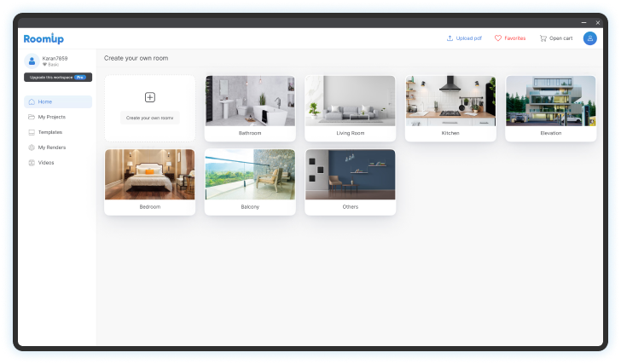Image resolution: width=621 pixels, height=364 pixels.
Task: Click the plus icon to create room
Action: pos(150,97)
